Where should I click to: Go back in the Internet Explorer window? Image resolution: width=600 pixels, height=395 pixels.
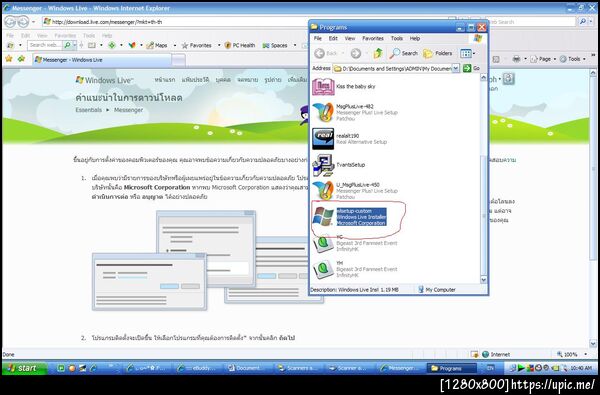[10, 22]
